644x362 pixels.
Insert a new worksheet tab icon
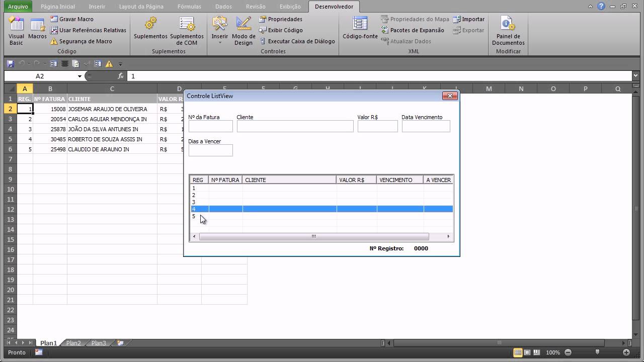[x=120, y=343]
